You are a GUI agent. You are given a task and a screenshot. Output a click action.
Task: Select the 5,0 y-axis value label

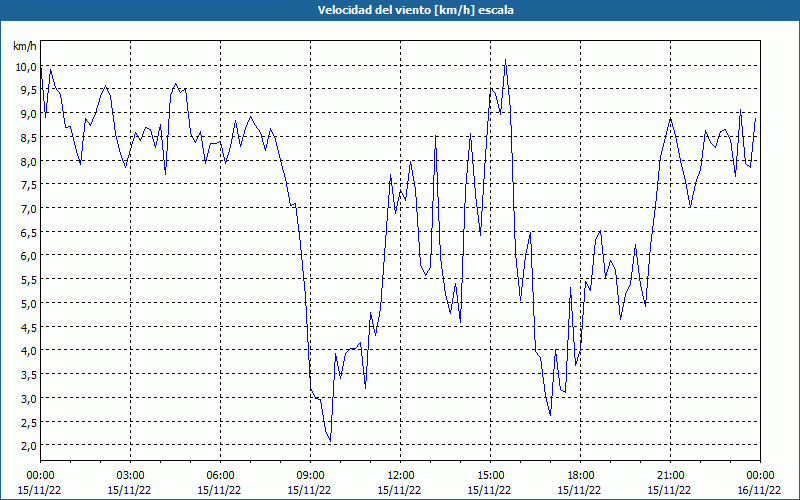tap(29, 304)
